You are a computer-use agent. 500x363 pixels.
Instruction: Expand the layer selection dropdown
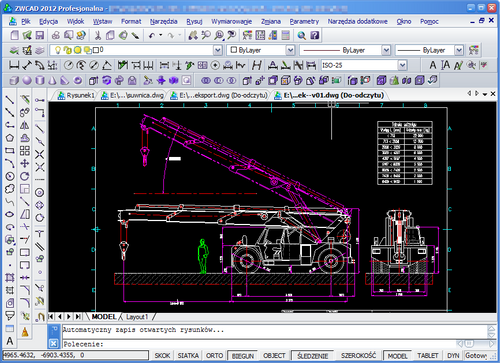(218, 50)
